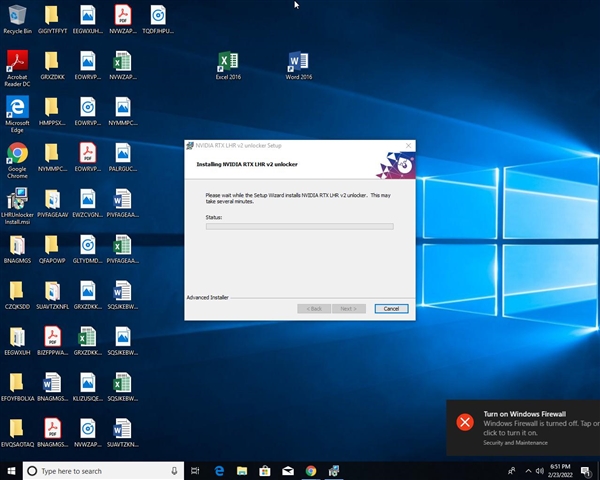Launch the Google Chrome desktop shortcut
The width and height of the screenshot is (600, 480).
17,153
